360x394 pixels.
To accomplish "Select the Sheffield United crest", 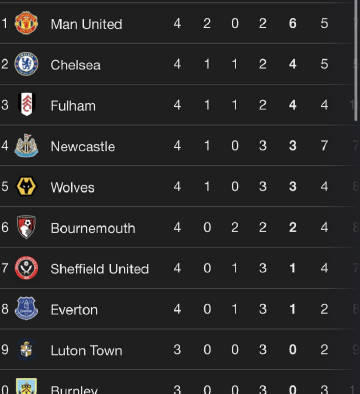I will (x=26, y=268).
